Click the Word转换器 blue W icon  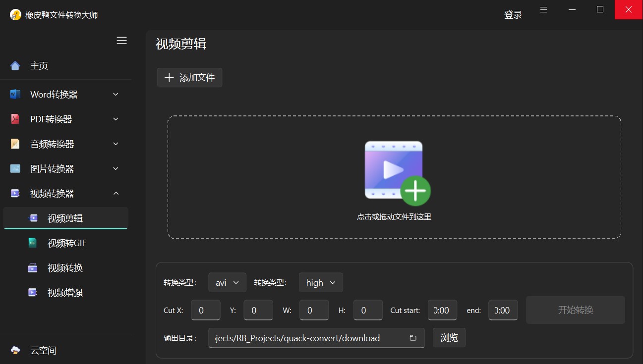point(15,94)
